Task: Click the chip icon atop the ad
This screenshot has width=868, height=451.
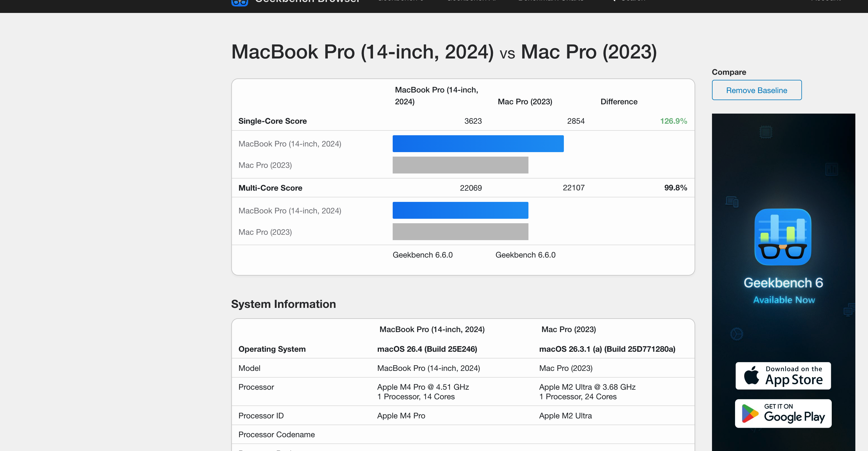Action: click(766, 132)
